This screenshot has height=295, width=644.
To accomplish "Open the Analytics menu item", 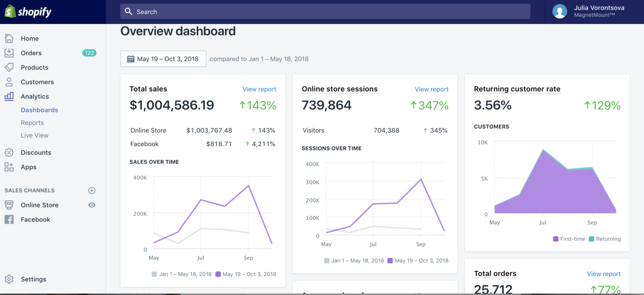I will pyautogui.click(x=35, y=96).
